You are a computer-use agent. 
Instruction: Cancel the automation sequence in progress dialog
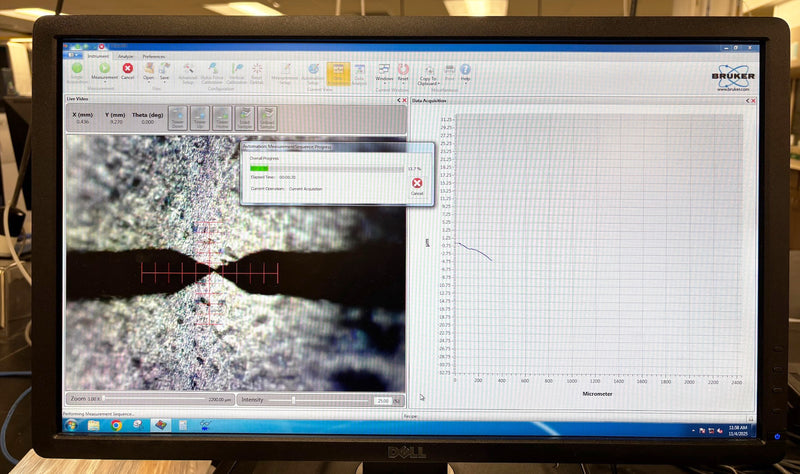click(x=417, y=186)
